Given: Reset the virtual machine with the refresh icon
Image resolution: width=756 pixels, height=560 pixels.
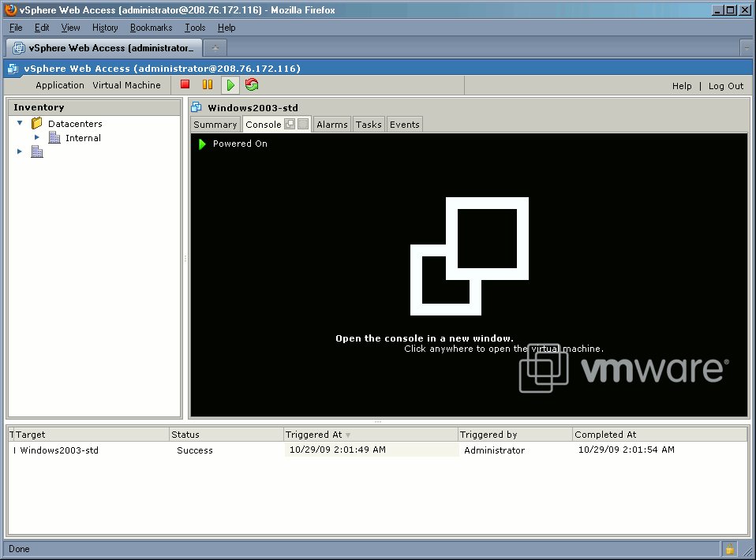Looking at the screenshot, I should pyautogui.click(x=252, y=85).
